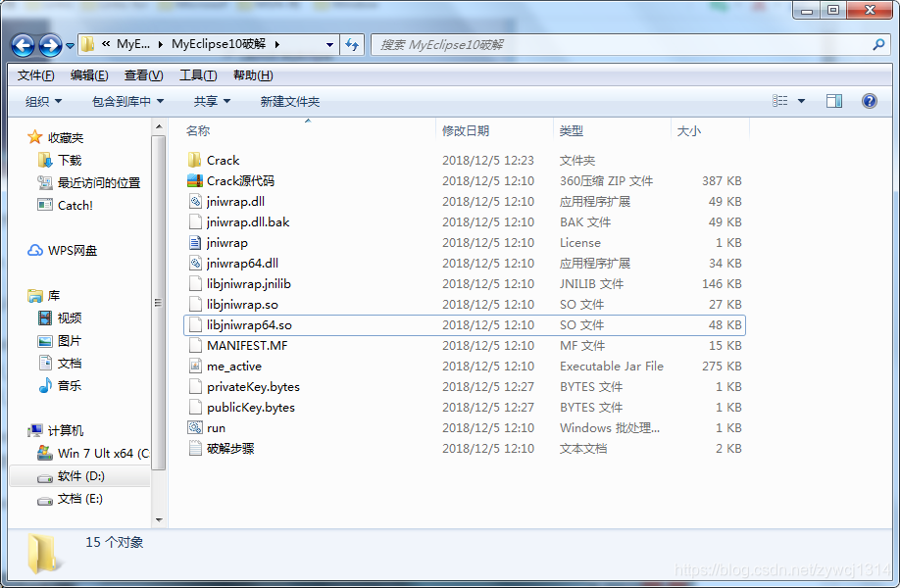
Task: Open the view options dropdown arrow
Action: (801, 102)
